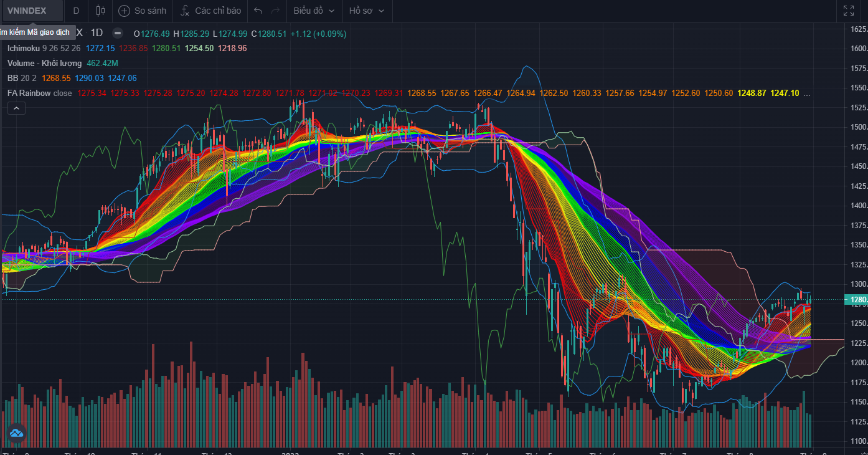The image size is (868, 455).
Task: Select the FA Rainbow indicator legend
Action: click(29, 93)
